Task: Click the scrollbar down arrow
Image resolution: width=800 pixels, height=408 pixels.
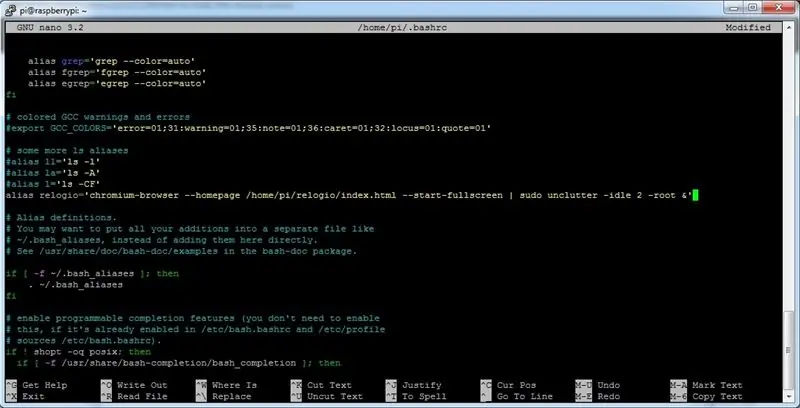Action: tap(788, 399)
